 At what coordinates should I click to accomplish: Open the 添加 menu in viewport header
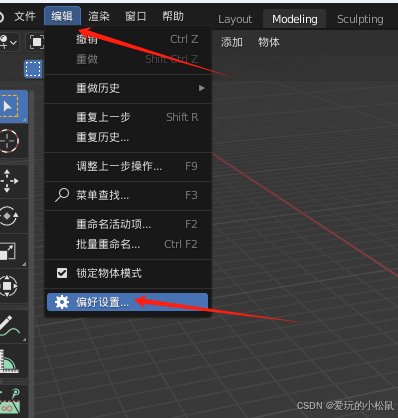pos(232,42)
